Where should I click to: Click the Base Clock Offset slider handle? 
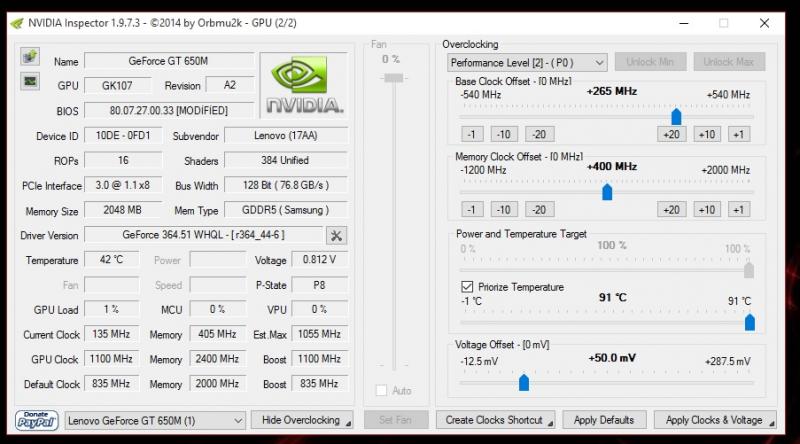[x=676, y=116]
